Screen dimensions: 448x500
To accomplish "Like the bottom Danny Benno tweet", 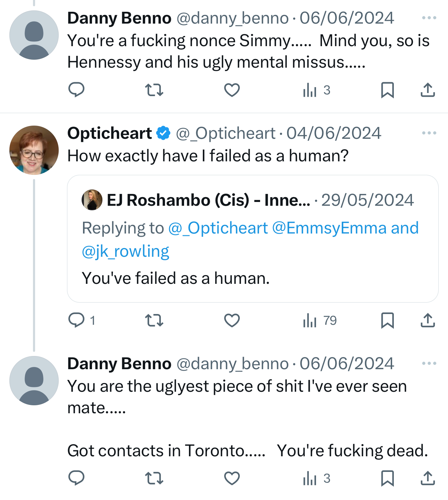I will click(x=232, y=478).
